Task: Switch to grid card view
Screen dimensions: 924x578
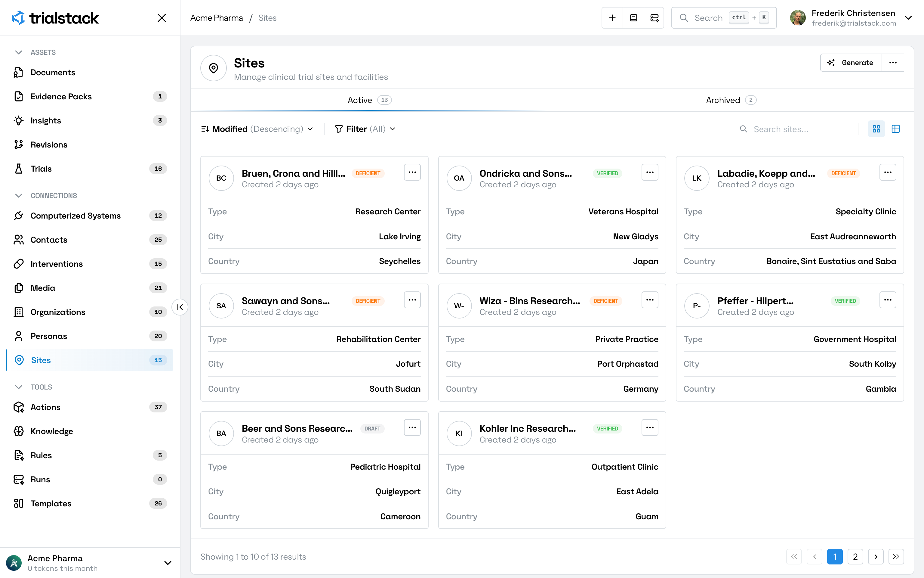Action: [x=876, y=129]
